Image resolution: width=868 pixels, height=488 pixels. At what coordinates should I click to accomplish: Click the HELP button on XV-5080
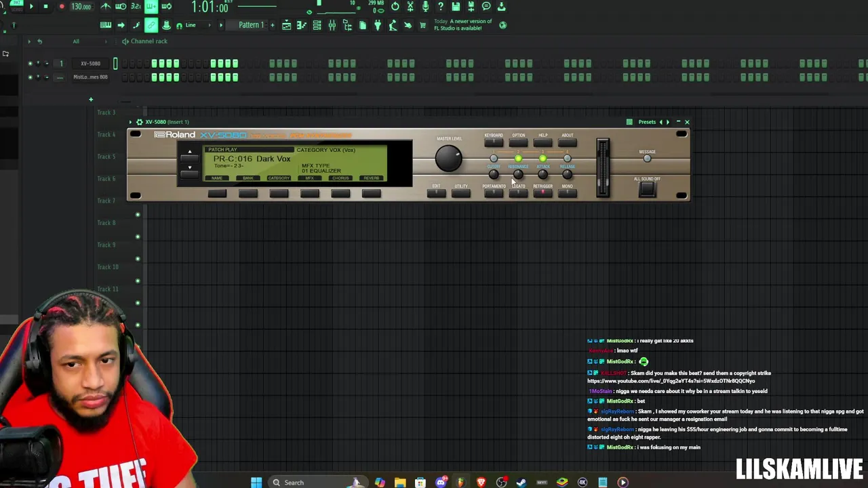(543, 142)
